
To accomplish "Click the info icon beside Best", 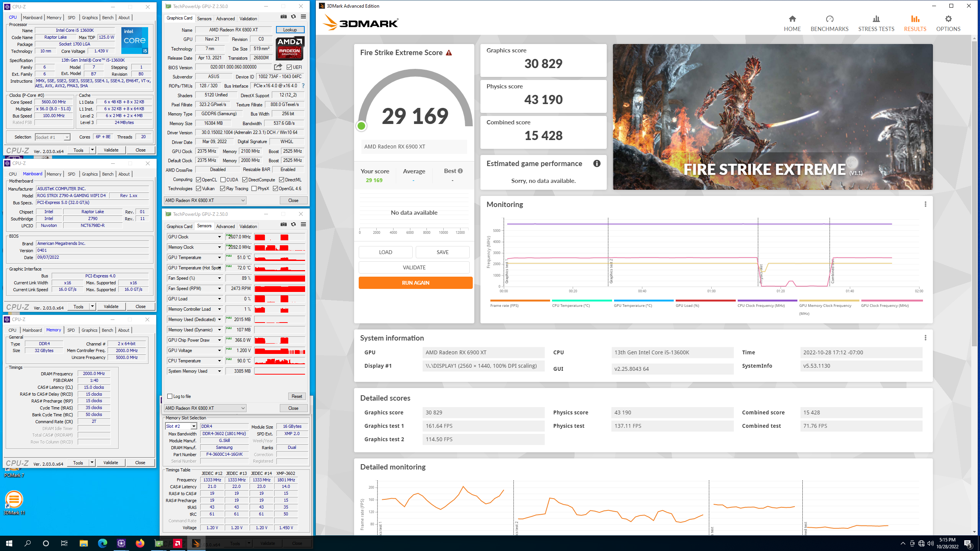I will pos(460,171).
